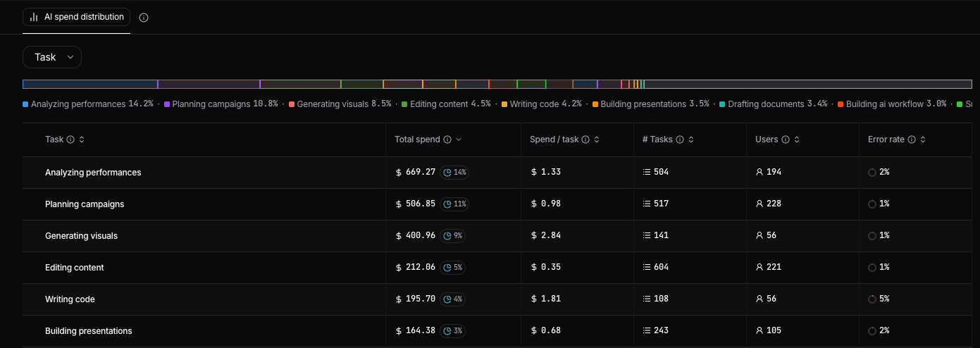
Task: Click info icon next to Spend / task header
Action: point(585,139)
